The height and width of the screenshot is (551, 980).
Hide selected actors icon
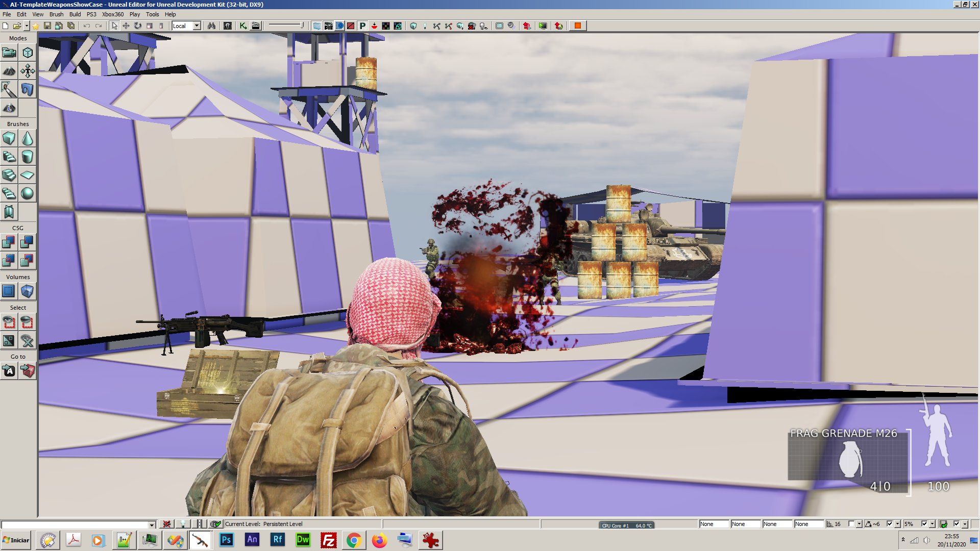(27, 322)
